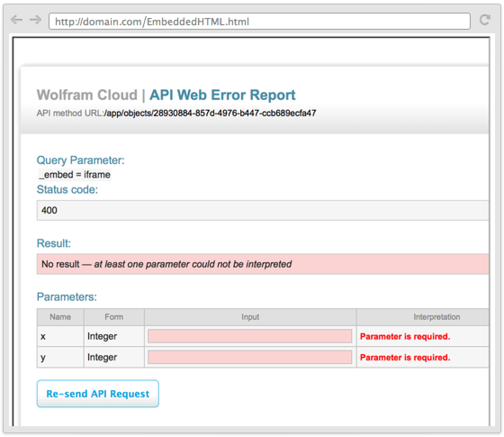This screenshot has height=437, width=504.
Task: Click the input field for parameter y
Action: click(x=250, y=357)
